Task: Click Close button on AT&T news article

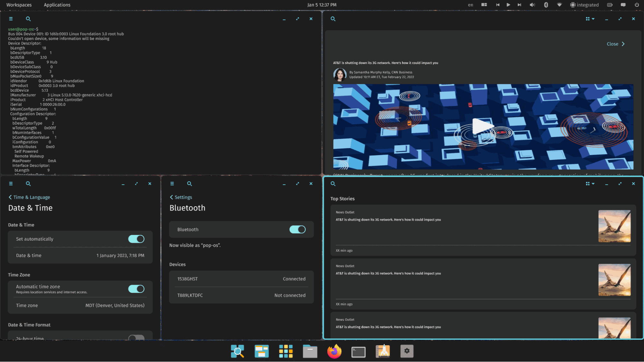Action: point(615,44)
